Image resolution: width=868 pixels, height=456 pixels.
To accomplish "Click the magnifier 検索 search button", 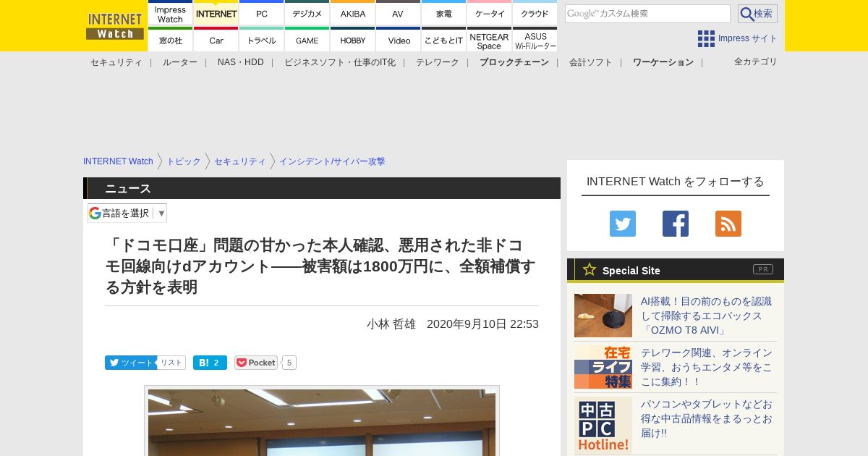I will pos(757,14).
